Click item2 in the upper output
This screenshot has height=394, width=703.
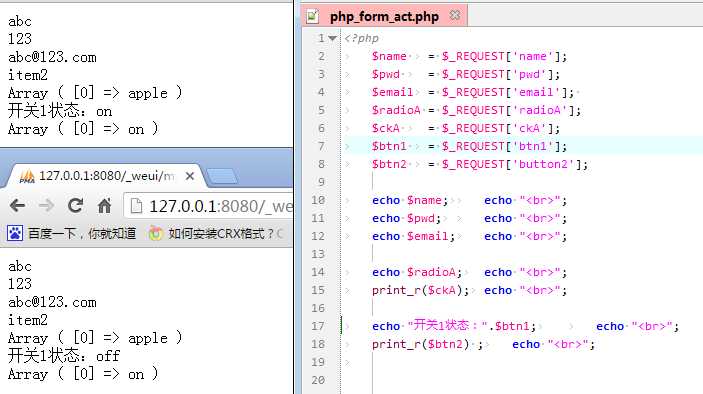click(28, 75)
